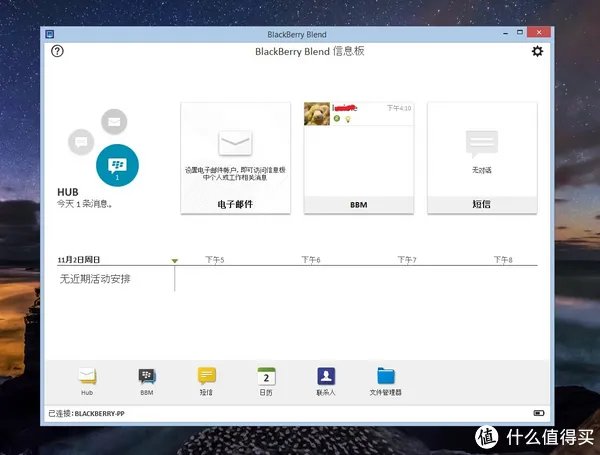Click the green status icon under the contact name

[x=337, y=118]
